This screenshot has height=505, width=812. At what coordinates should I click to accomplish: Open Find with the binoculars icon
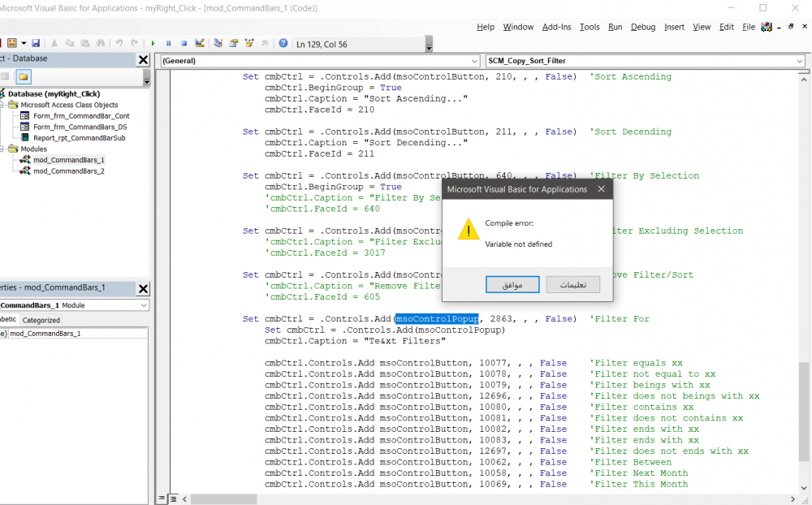click(x=101, y=44)
